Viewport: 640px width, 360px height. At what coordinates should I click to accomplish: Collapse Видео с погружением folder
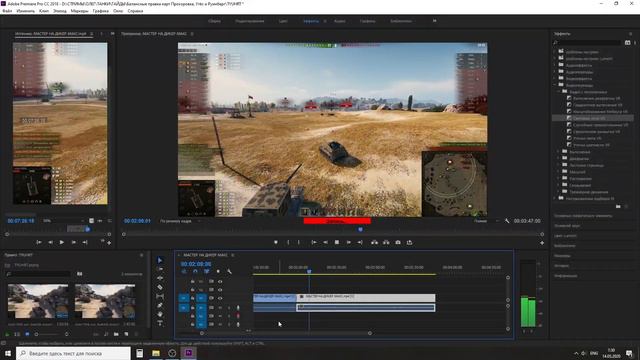[x=559, y=92]
